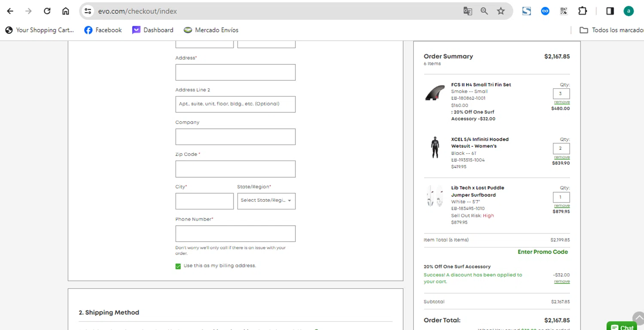Bookmark this page with the star
The height and width of the screenshot is (330, 644).
501,11
